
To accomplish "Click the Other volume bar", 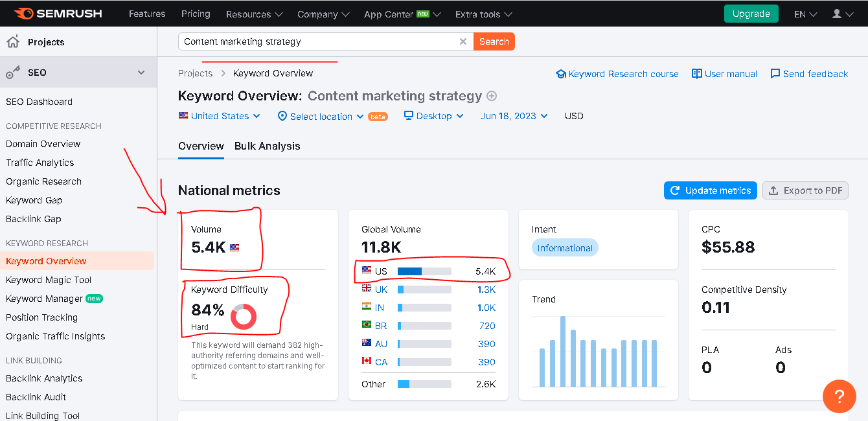I will [x=424, y=384].
